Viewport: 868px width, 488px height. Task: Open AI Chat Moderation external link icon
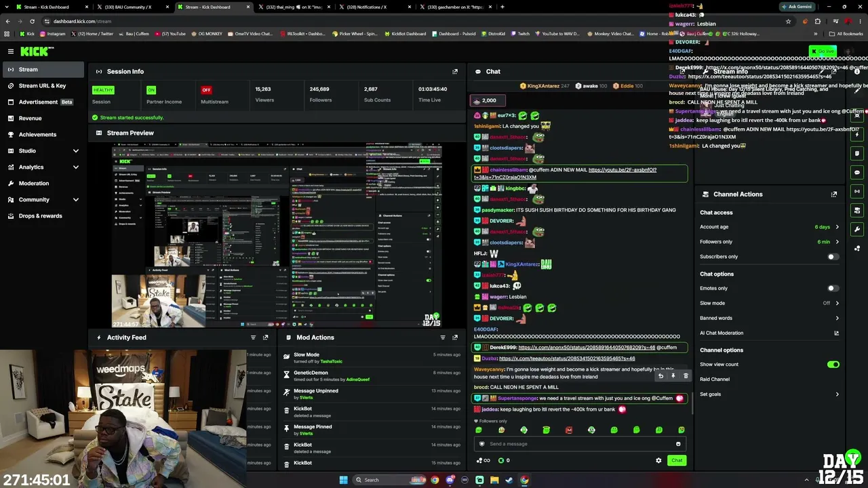pyautogui.click(x=836, y=333)
